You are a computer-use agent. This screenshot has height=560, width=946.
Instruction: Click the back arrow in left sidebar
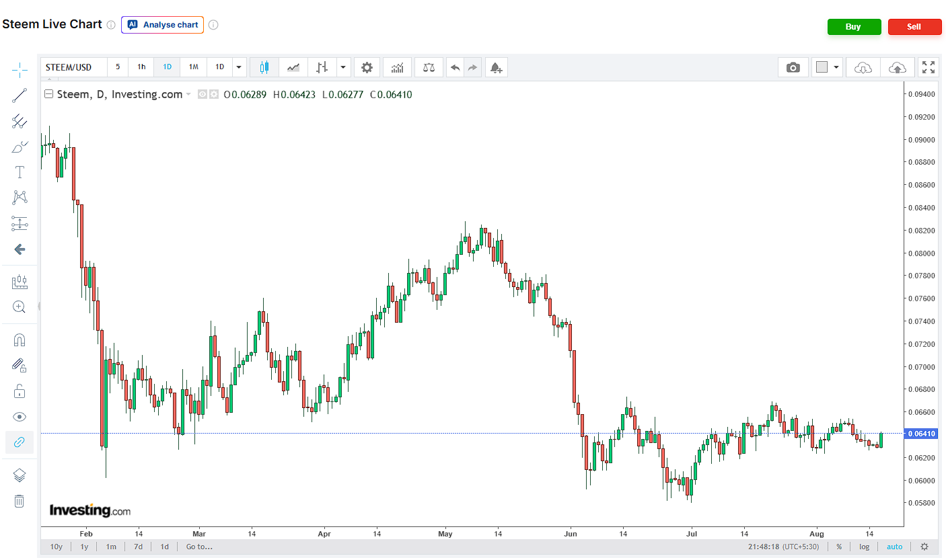(20, 249)
